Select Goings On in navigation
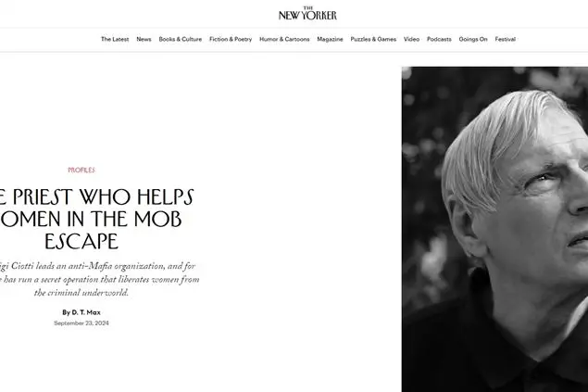 473,39
